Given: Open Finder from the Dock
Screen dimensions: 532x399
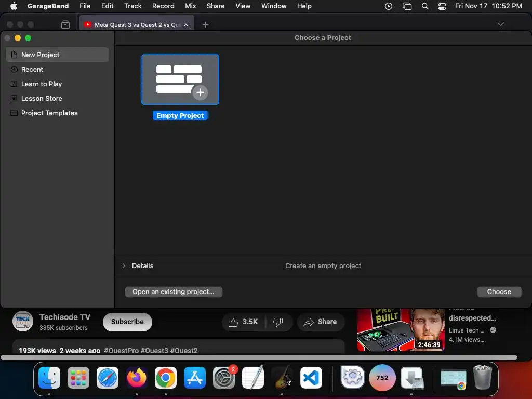Looking at the screenshot, I should click(x=49, y=378).
